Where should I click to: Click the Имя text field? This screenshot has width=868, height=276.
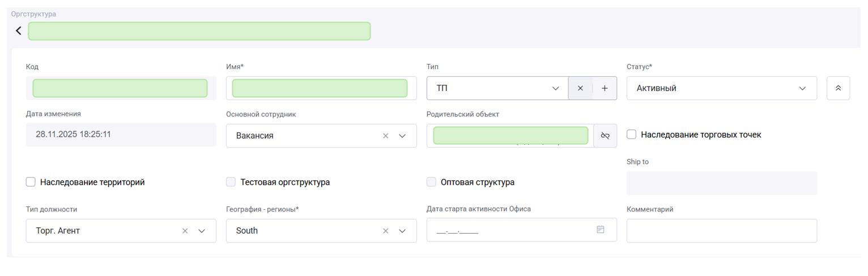click(x=320, y=88)
